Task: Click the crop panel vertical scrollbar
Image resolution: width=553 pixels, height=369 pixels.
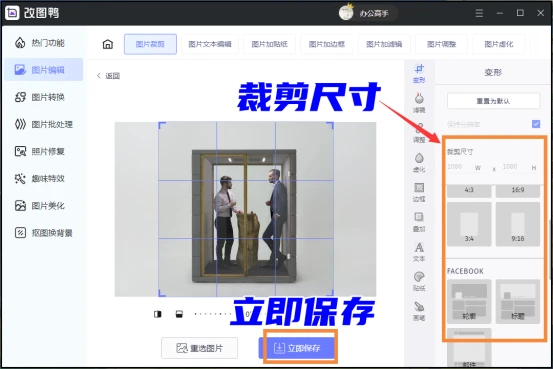Action: (550, 249)
